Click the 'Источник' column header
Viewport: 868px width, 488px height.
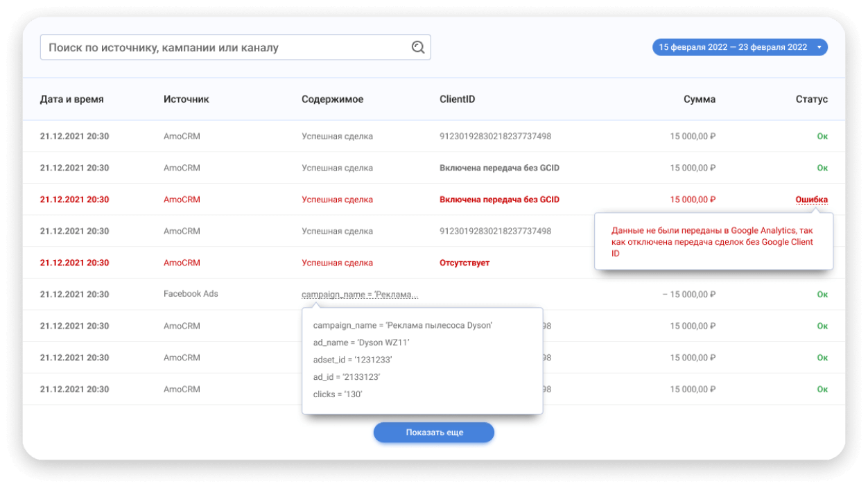coord(186,99)
